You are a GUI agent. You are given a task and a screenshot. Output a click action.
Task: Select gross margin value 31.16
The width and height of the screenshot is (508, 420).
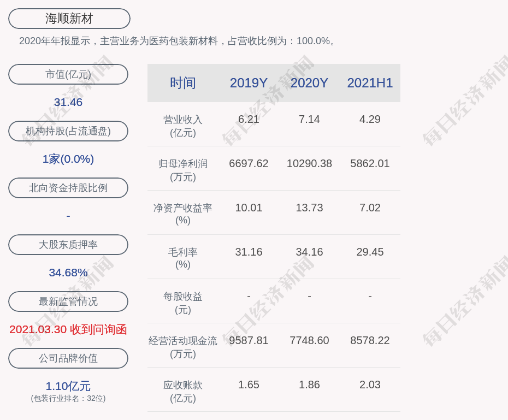point(249,252)
